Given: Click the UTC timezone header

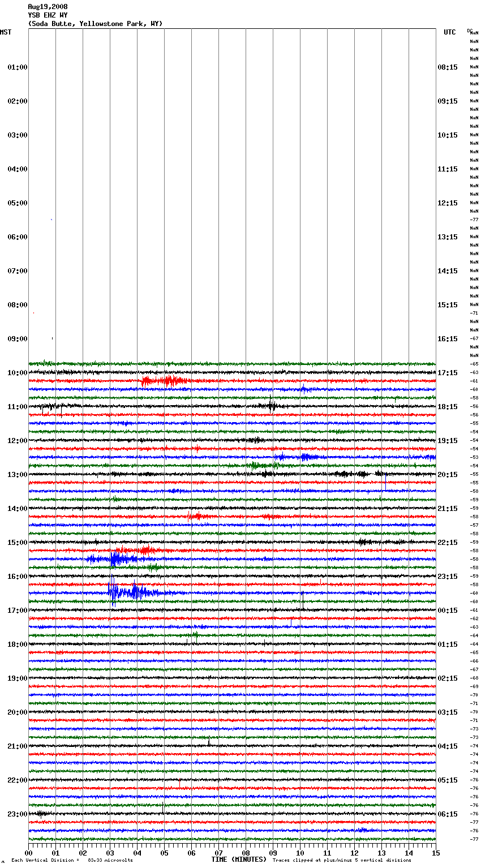Looking at the screenshot, I should (x=449, y=32).
